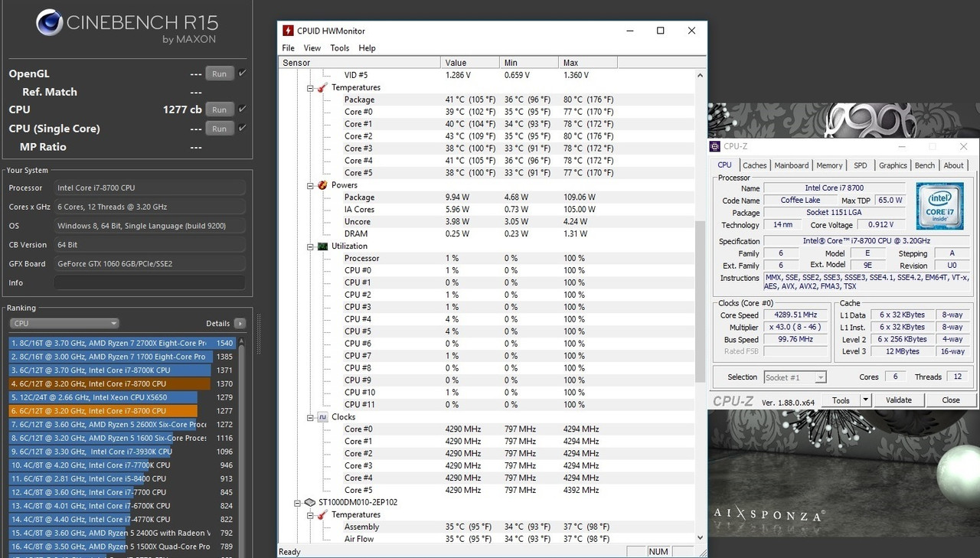Screen dimensions: 980x558
Task: Run the CPU benchmark in Cinebench
Action: tap(219, 109)
